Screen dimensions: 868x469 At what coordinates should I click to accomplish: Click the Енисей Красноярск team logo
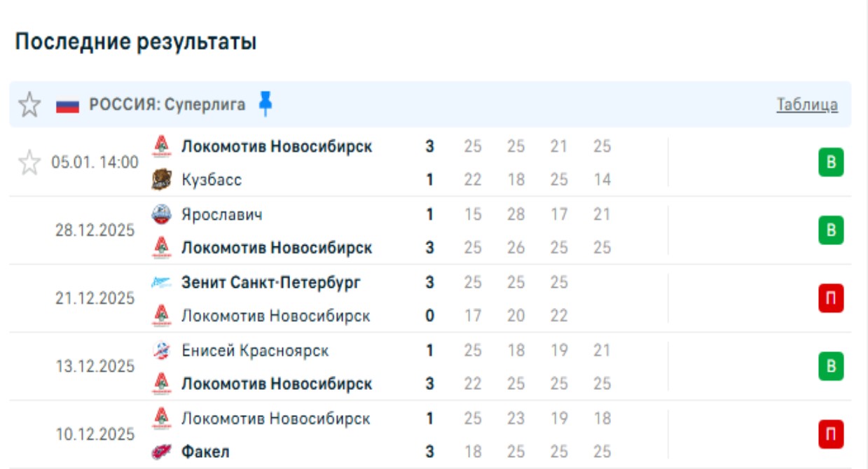click(x=162, y=351)
